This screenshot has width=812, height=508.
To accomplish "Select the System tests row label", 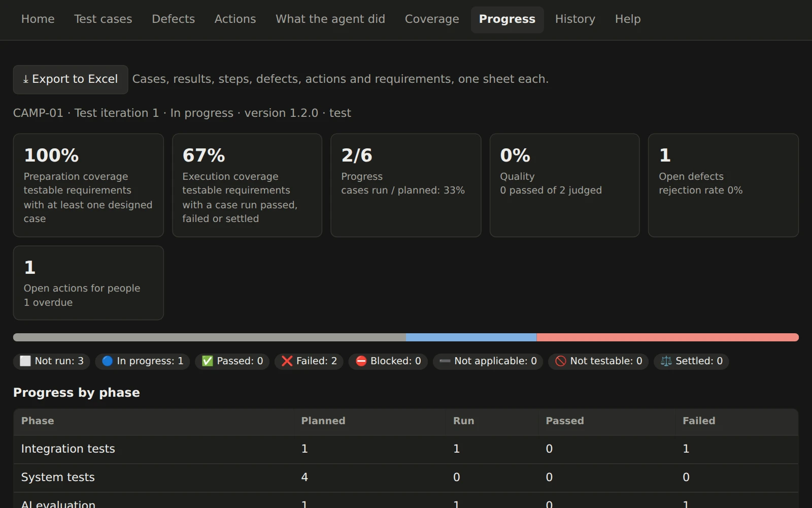I will [58, 478].
